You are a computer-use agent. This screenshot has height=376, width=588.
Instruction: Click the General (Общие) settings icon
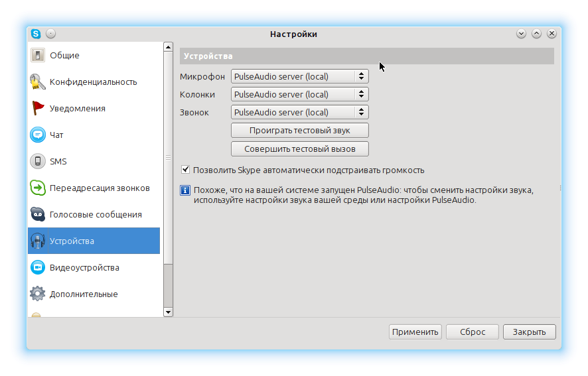38,55
